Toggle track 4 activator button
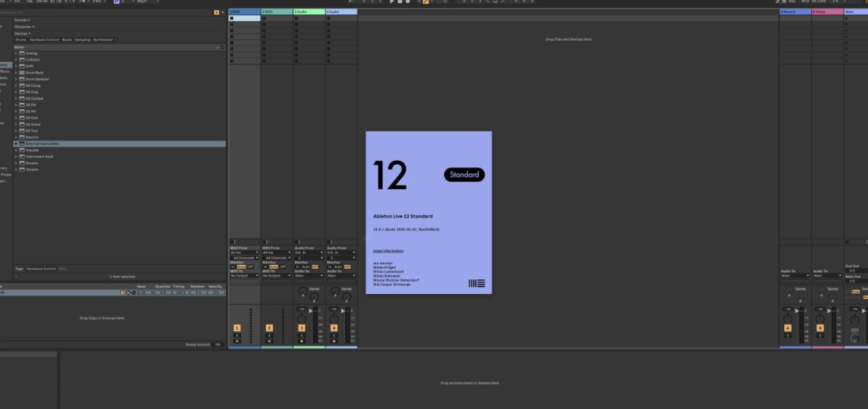 pos(334,328)
